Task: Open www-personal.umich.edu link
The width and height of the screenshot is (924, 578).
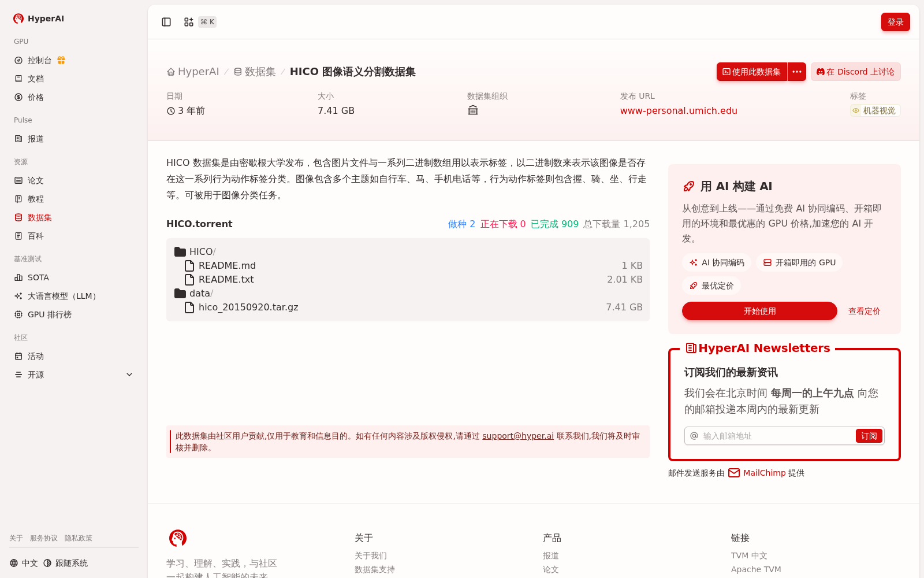Action: pyautogui.click(x=679, y=110)
